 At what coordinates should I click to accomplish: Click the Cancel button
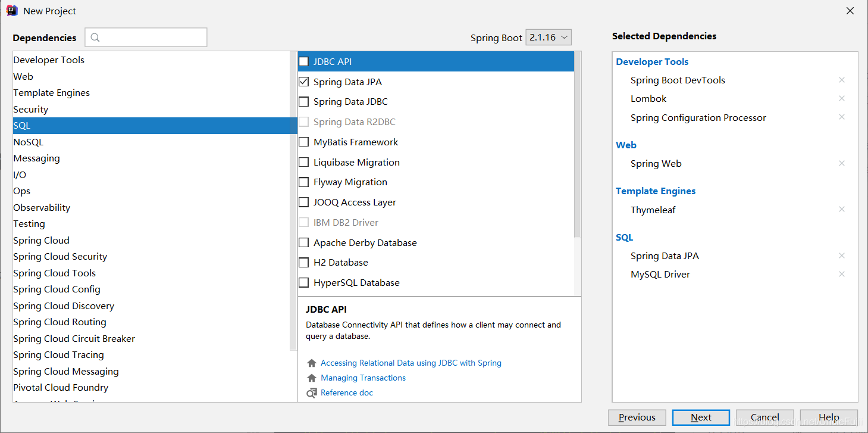pyautogui.click(x=765, y=418)
